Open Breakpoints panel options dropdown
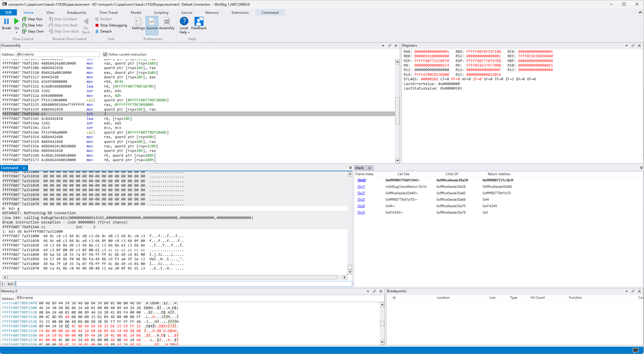644x354 pixels. pos(626,291)
